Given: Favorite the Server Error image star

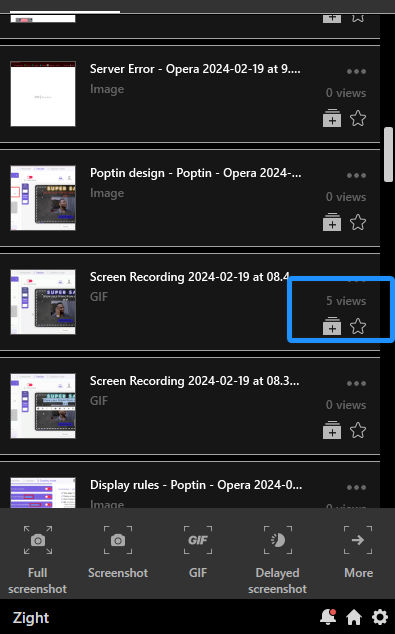Looking at the screenshot, I should pos(358,118).
